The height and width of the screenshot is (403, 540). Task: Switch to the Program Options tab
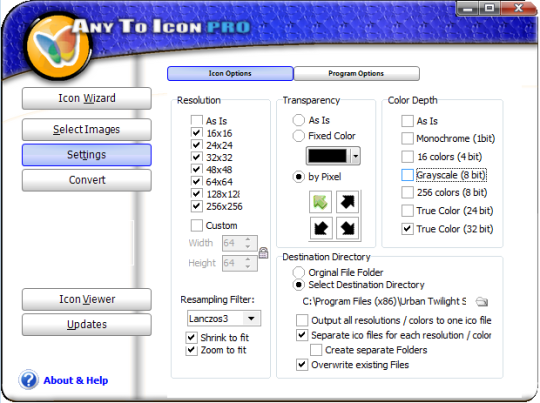(356, 73)
